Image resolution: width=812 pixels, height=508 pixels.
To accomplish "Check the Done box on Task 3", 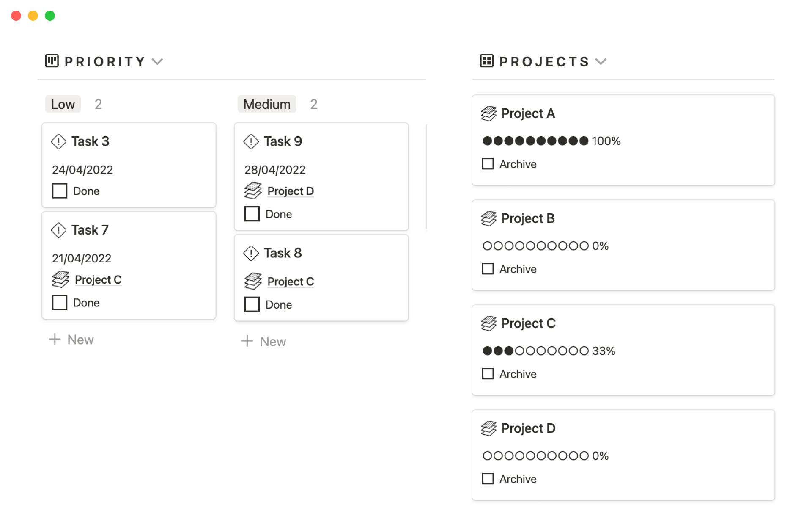I will (x=60, y=191).
